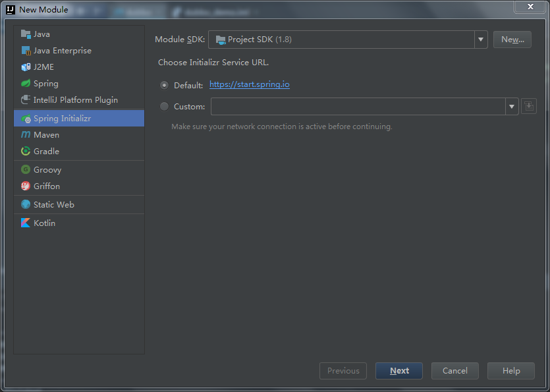Click inside the Custom URL input field

coord(358,106)
